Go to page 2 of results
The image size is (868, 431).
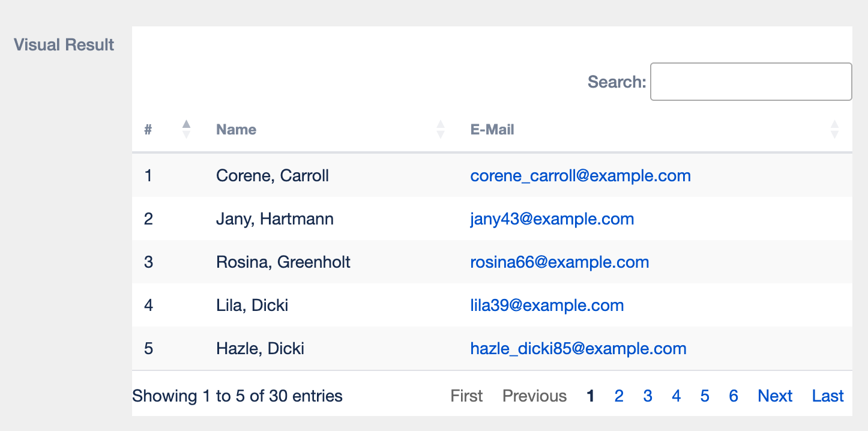click(619, 396)
